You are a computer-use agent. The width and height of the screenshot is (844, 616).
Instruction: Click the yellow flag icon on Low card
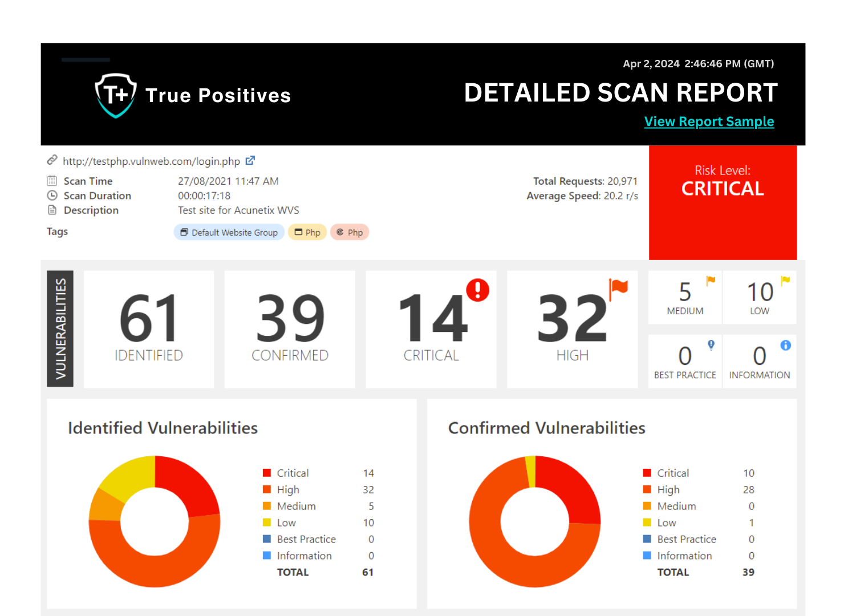[785, 281]
